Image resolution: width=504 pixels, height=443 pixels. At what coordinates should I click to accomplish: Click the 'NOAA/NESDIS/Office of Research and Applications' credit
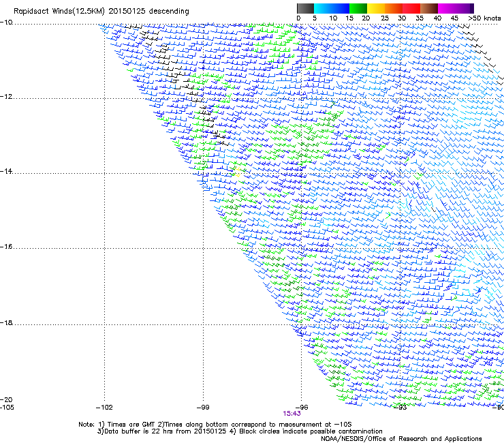pyautogui.click(x=401, y=439)
